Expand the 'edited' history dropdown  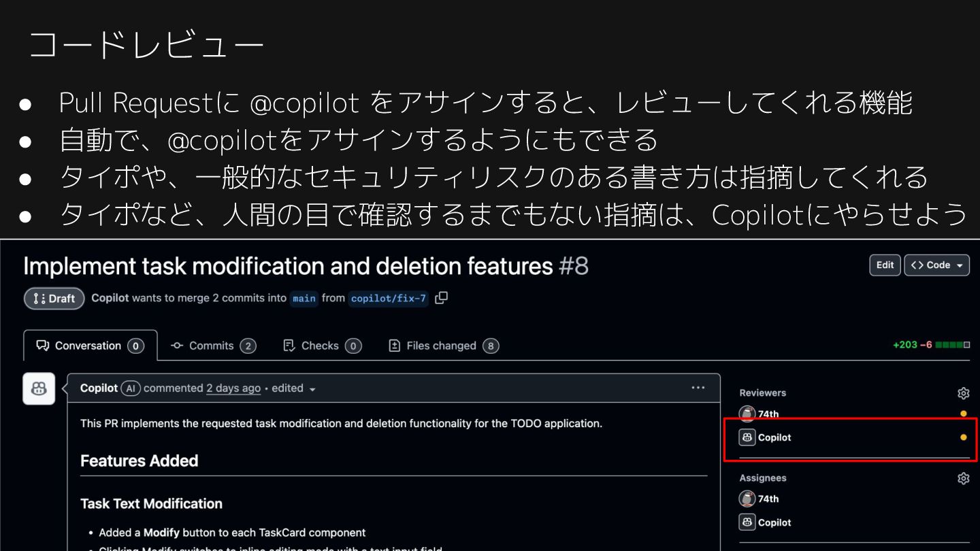(294, 388)
